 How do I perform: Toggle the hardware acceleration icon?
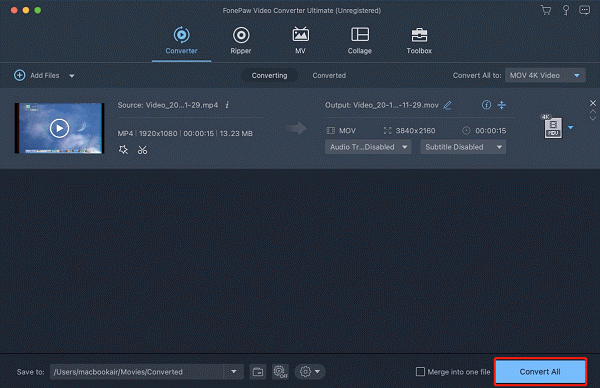pyautogui.click(x=280, y=372)
